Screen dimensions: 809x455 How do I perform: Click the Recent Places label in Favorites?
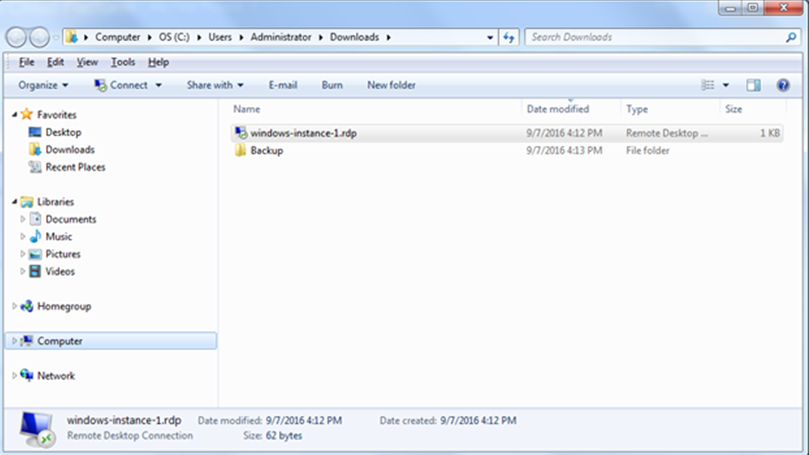coord(75,167)
